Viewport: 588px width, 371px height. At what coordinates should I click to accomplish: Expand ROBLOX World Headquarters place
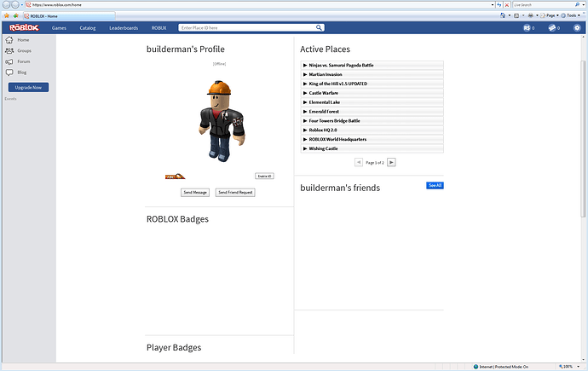coord(372,139)
